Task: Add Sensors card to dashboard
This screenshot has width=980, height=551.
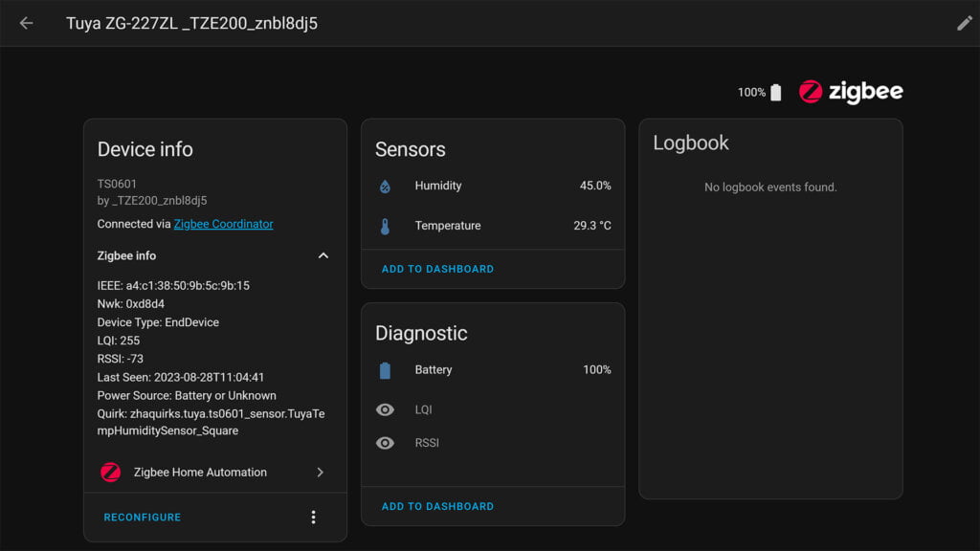Action: (437, 269)
